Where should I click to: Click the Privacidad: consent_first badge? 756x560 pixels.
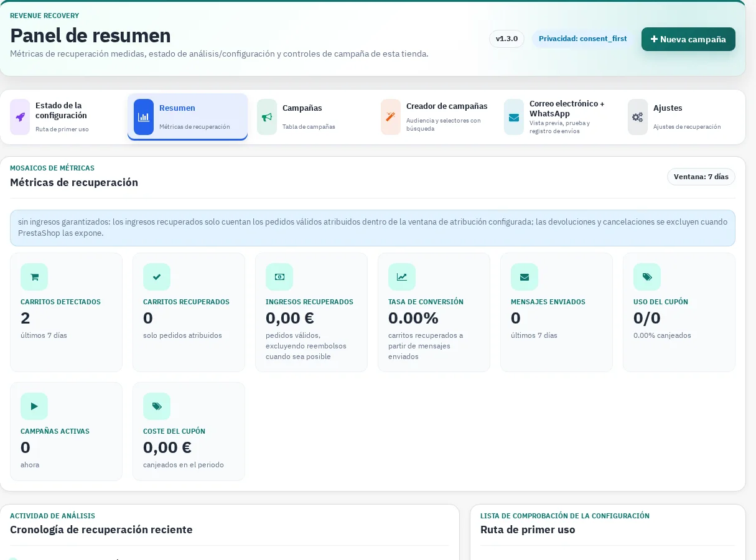click(x=583, y=39)
